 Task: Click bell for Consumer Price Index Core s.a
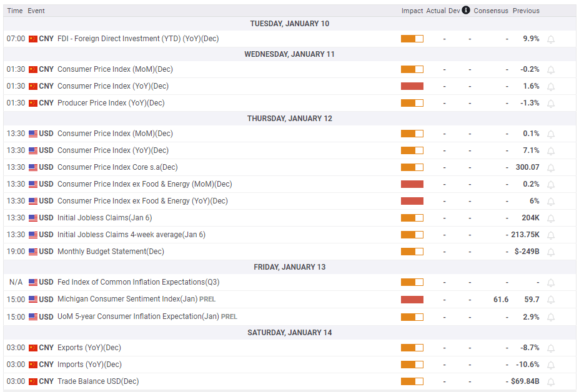click(x=550, y=168)
